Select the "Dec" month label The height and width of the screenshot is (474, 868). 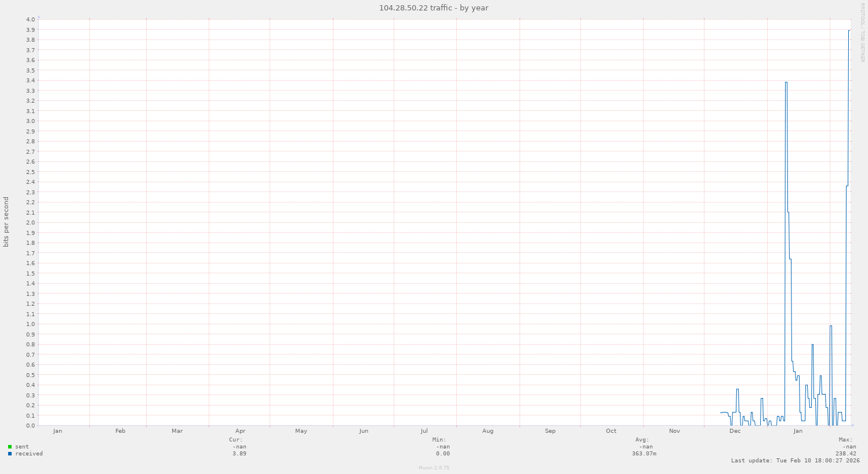click(734, 430)
